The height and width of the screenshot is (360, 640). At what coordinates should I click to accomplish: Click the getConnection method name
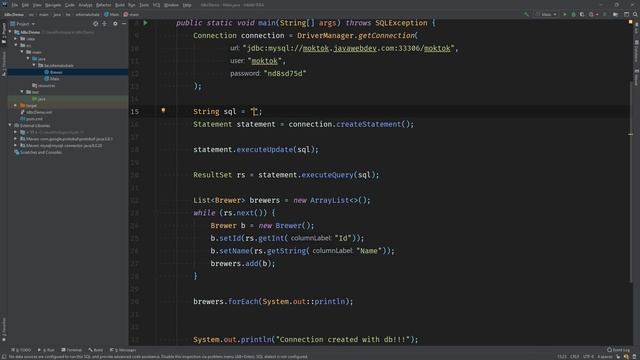tap(386, 36)
